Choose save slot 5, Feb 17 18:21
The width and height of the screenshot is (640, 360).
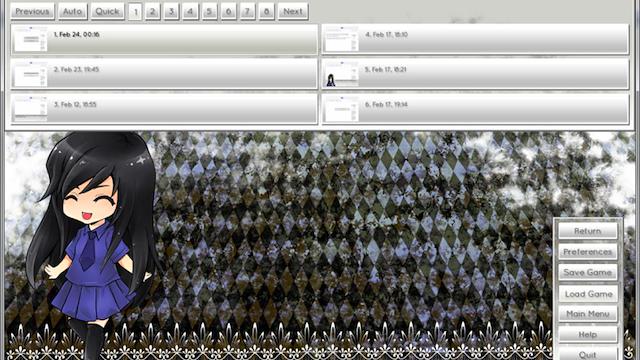(475, 74)
